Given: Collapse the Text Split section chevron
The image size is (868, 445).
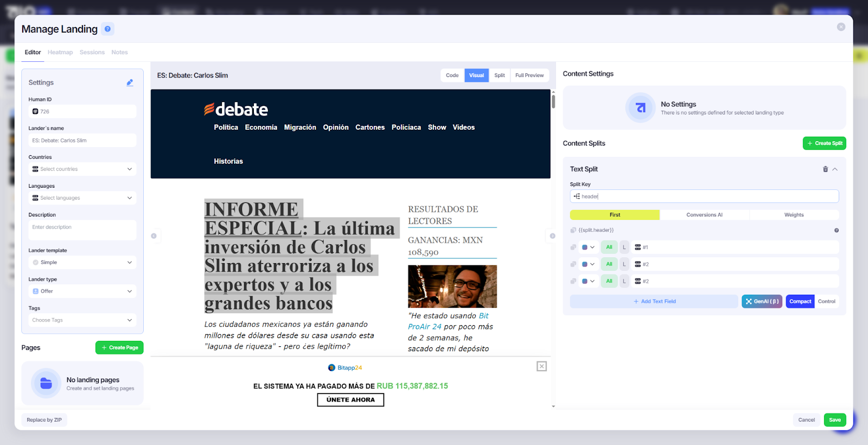Looking at the screenshot, I should click(835, 169).
